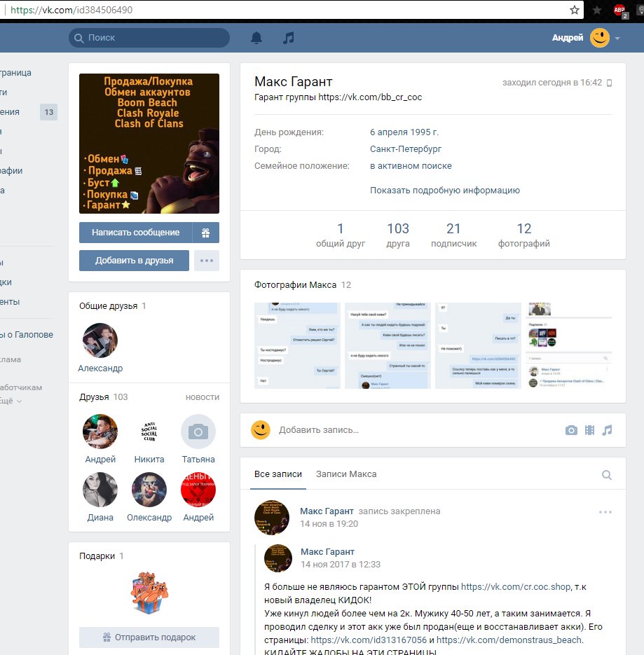Click the music attach icon in post box
Screen dimensions: 644x655
coord(607,430)
